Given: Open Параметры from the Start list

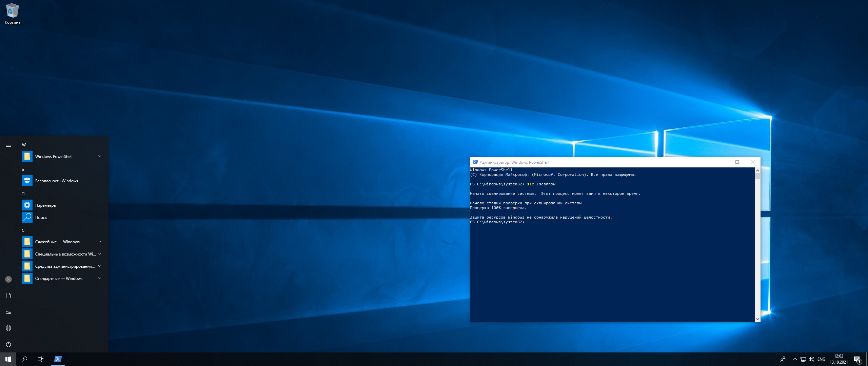Looking at the screenshot, I should [46, 205].
